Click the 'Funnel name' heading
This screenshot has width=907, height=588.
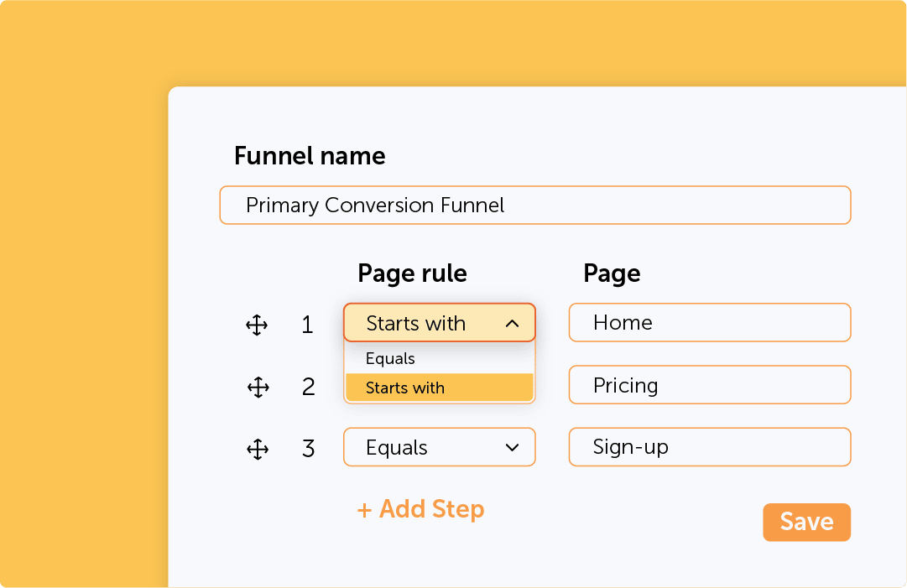[310, 156]
